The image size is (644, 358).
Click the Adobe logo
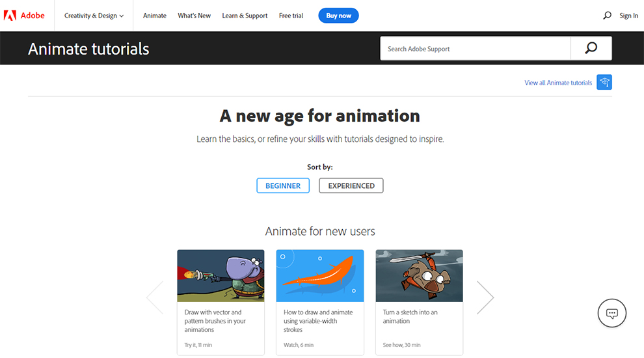(24, 16)
